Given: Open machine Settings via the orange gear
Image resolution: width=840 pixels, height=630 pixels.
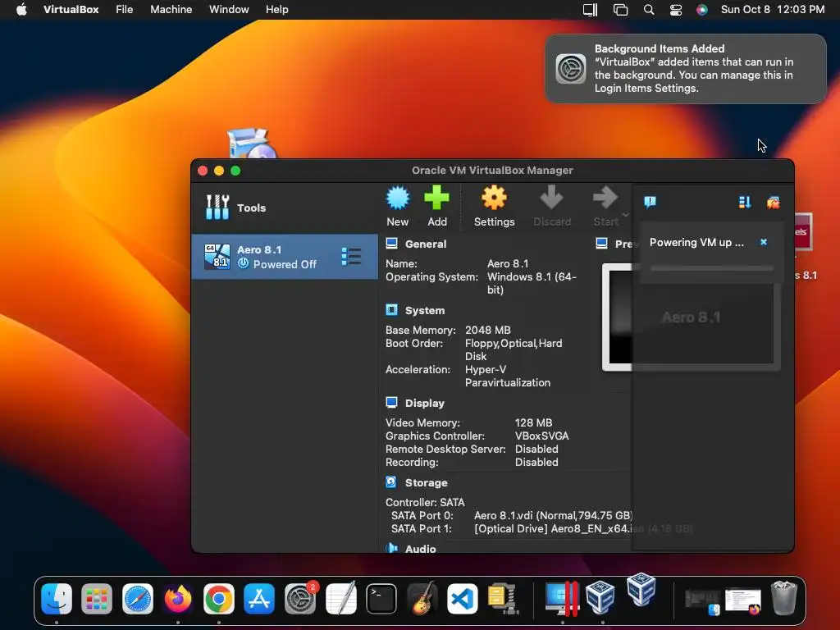Looking at the screenshot, I should pyautogui.click(x=494, y=199).
